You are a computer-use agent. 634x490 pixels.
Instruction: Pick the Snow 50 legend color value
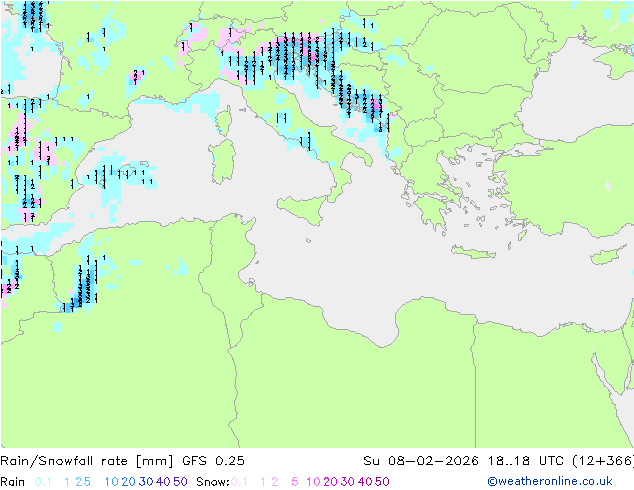click(382, 482)
